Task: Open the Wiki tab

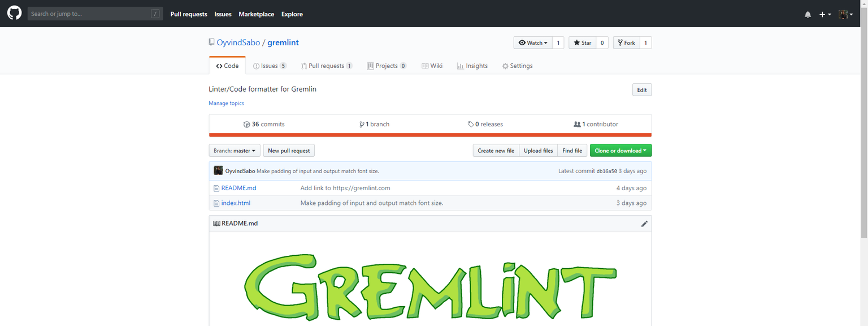Action: [432, 66]
